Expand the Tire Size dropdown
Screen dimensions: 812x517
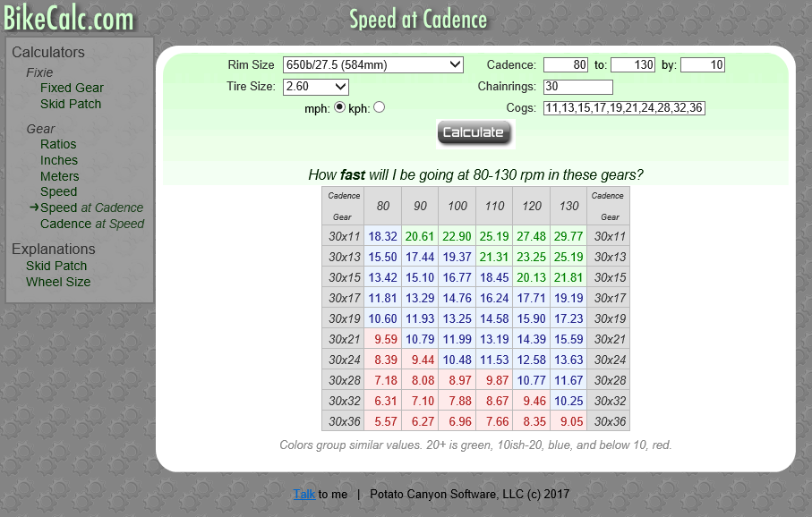coord(315,87)
